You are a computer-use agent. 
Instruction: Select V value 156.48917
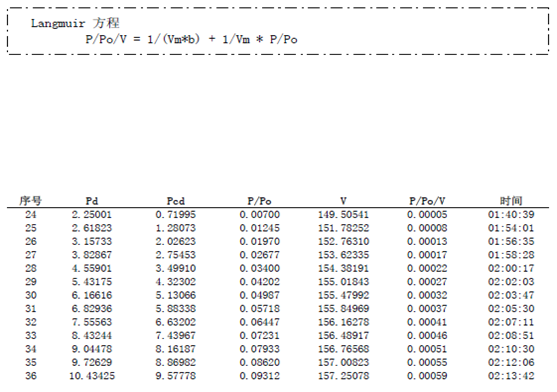click(x=343, y=336)
